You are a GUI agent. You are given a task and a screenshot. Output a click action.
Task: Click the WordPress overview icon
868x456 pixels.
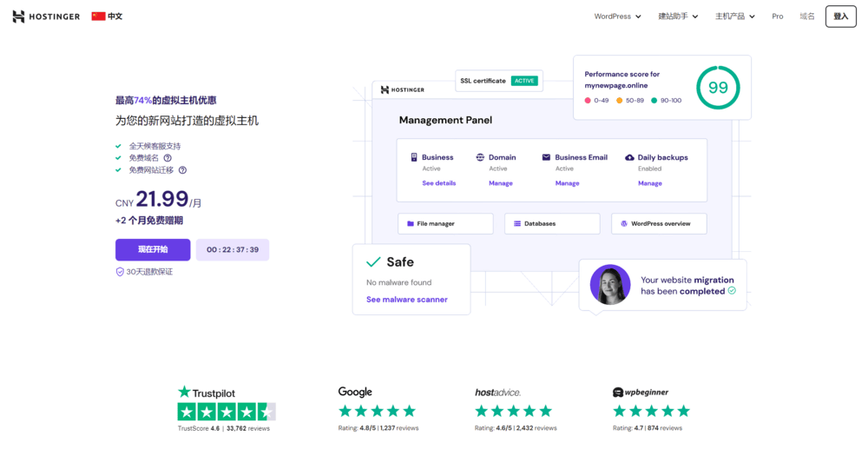(x=624, y=224)
